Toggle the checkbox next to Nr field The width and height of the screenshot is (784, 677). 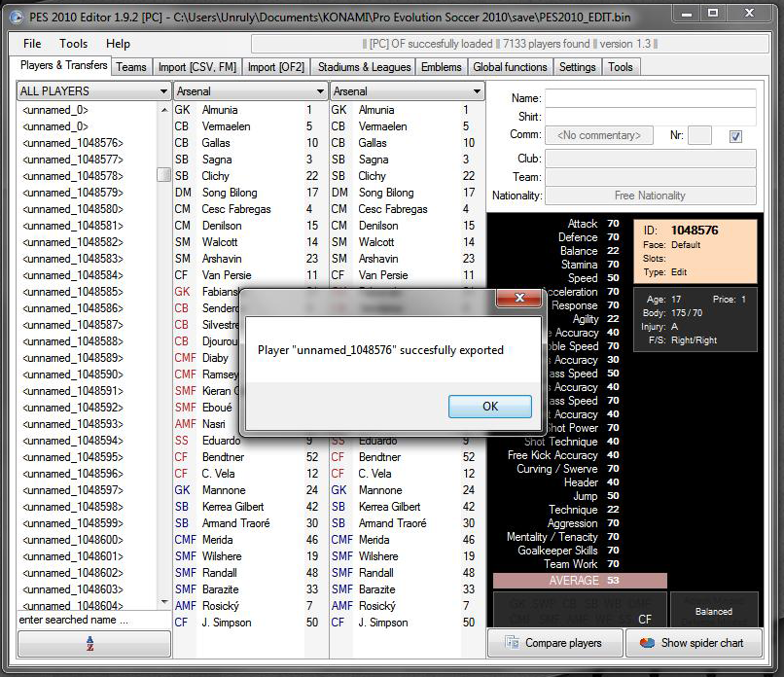coord(735,136)
